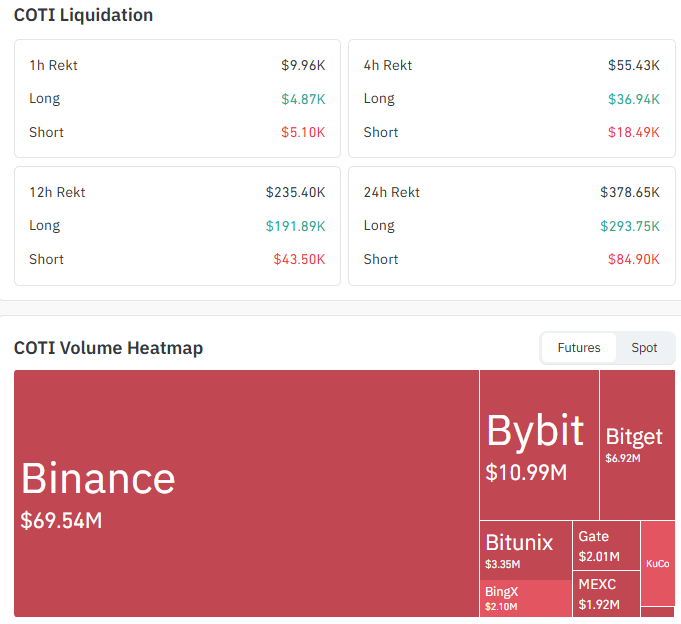Click the 24h Rekt total $378.65K

(630, 192)
